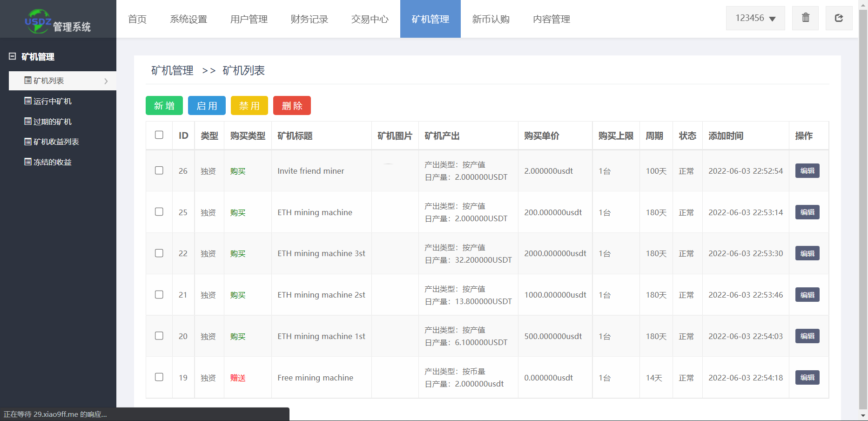The height and width of the screenshot is (421, 868).
Task: Check the box for miner ID 21
Action: [x=159, y=295]
